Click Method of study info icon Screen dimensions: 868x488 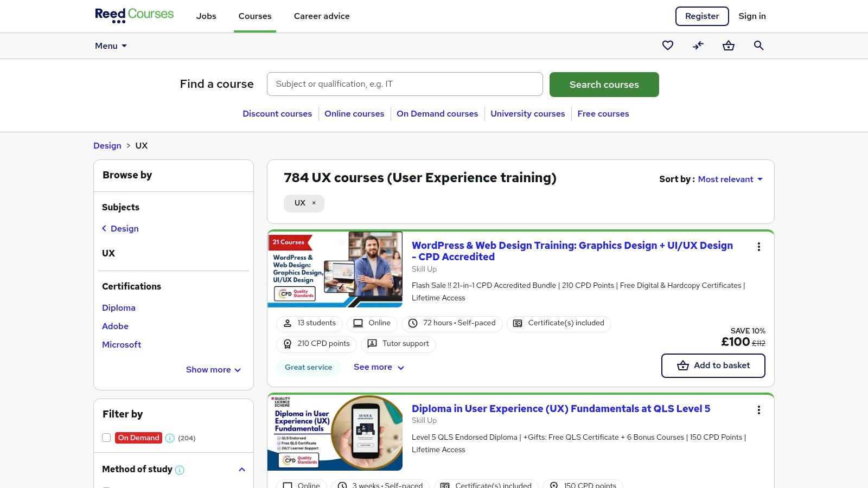[x=180, y=470]
